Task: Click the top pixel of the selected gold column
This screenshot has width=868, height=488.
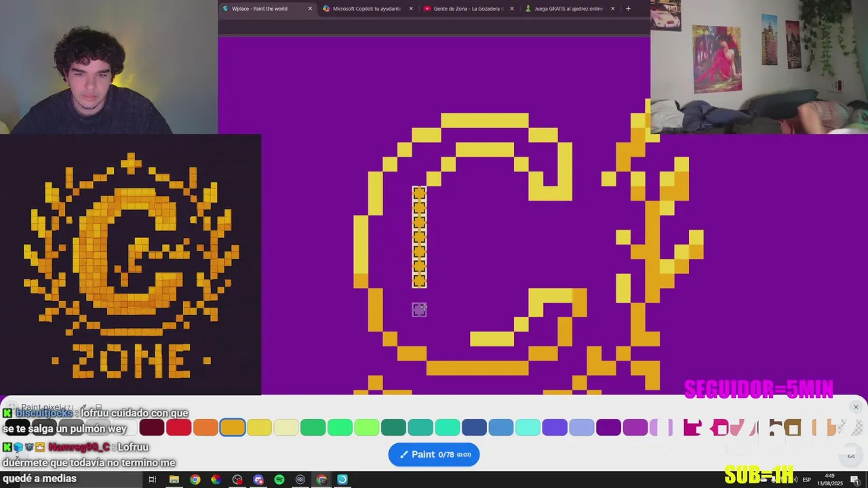Action: click(x=419, y=194)
